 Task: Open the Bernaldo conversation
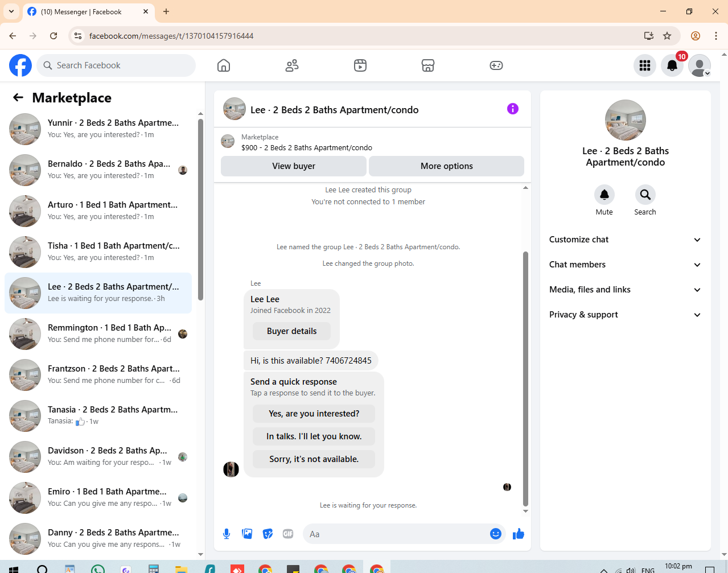98,170
